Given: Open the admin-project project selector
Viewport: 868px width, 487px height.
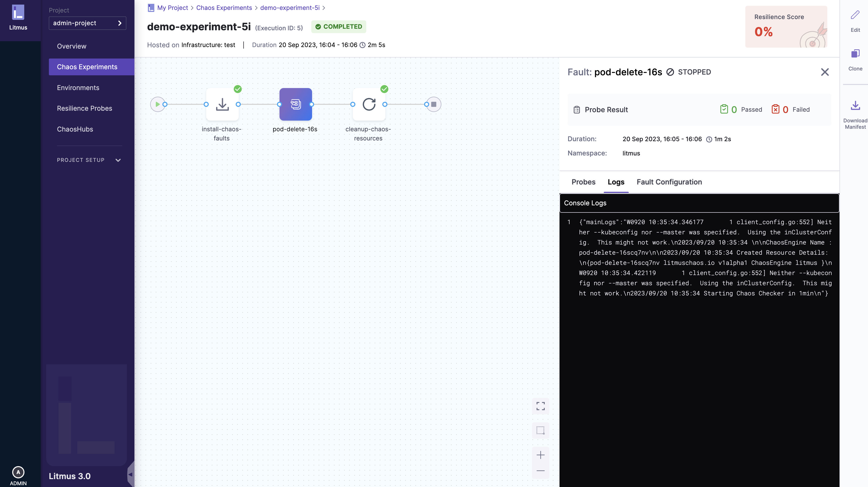Looking at the screenshot, I should [87, 23].
